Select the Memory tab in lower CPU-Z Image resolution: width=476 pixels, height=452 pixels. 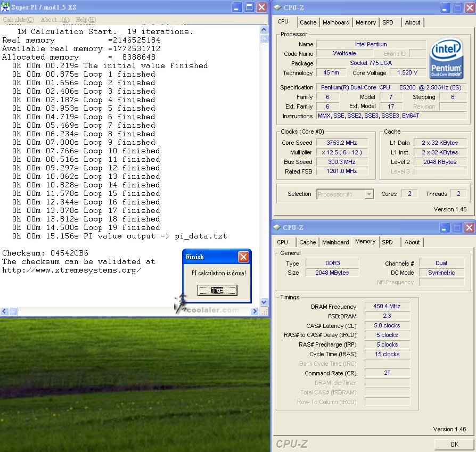click(x=365, y=241)
